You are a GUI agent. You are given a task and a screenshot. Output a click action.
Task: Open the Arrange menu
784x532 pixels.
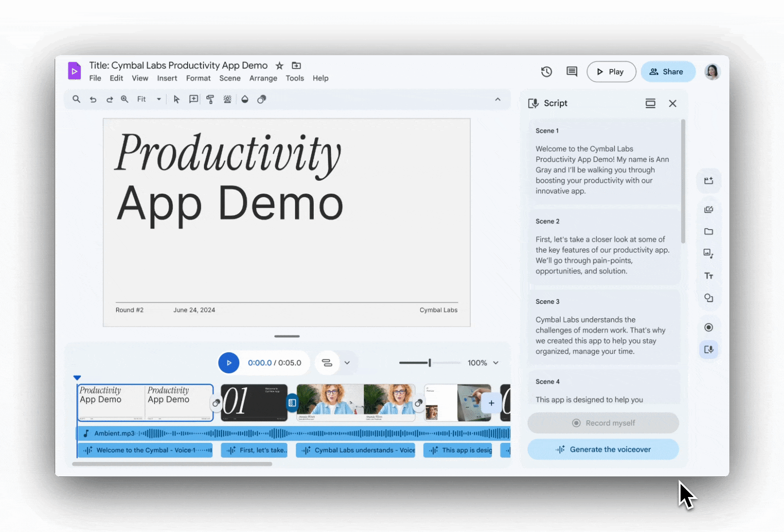(263, 78)
